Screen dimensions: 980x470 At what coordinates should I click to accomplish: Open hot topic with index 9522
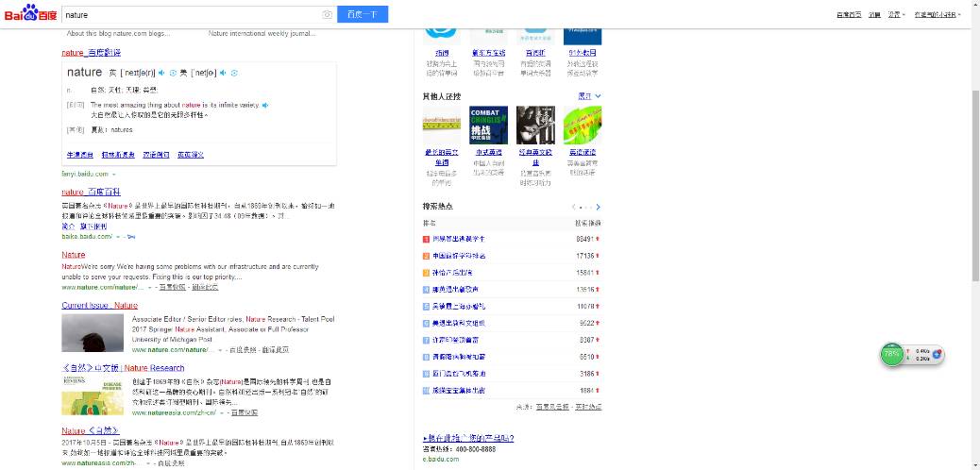pyautogui.click(x=460, y=323)
